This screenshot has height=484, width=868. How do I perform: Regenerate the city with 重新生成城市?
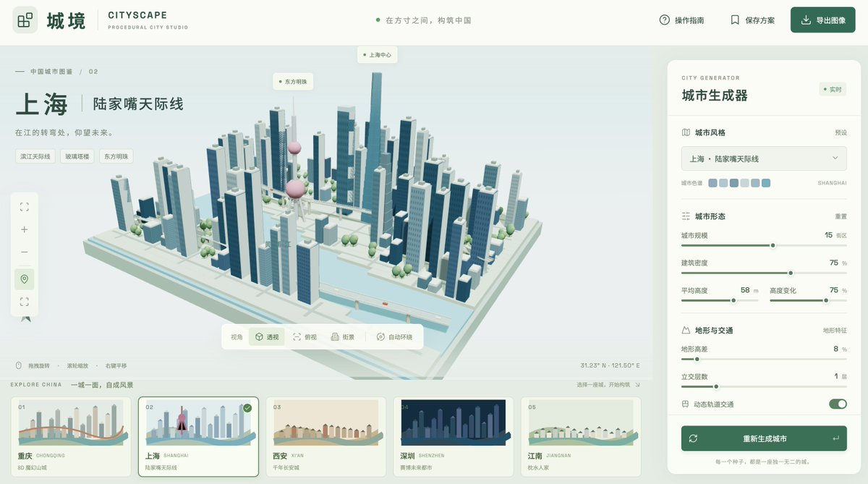click(764, 438)
